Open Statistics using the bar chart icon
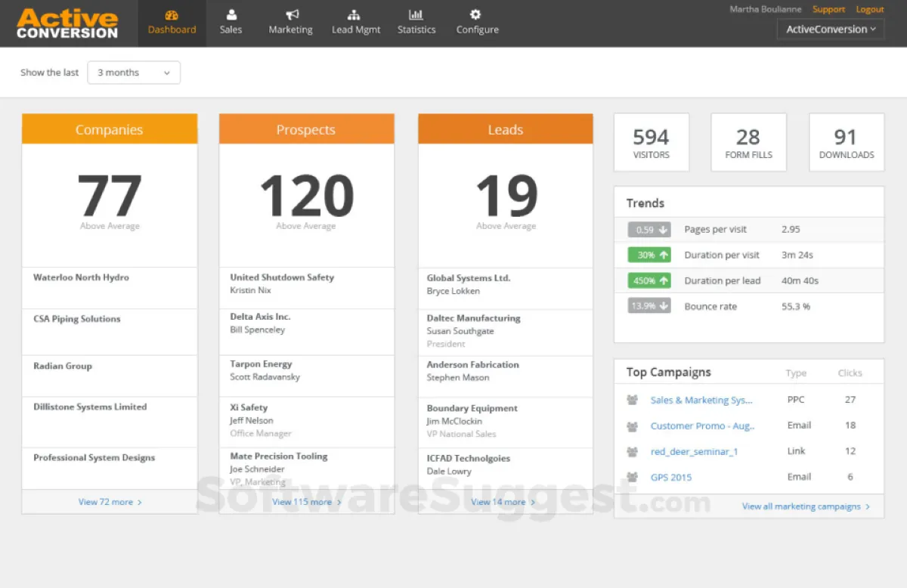The height and width of the screenshot is (588, 907). 416,15
